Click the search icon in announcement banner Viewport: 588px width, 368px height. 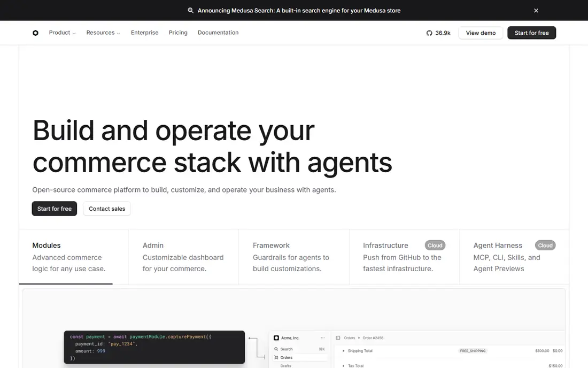pyautogui.click(x=190, y=11)
